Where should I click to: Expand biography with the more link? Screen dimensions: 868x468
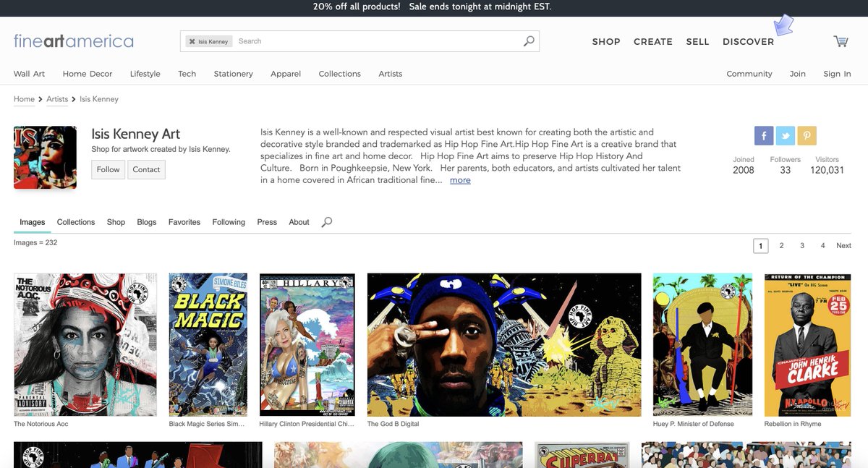pos(460,180)
